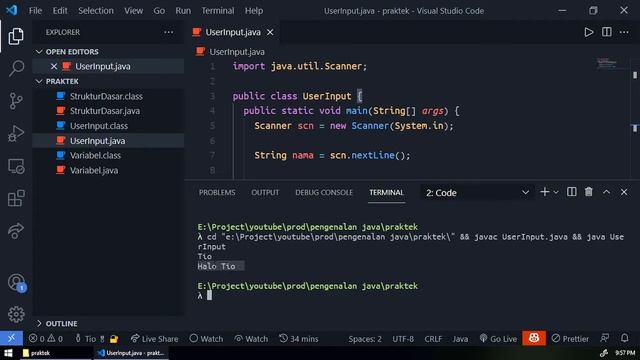The width and height of the screenshot is (640, 360).
Task: Switch to the Debug Console tab
Action: click(324, 192)
